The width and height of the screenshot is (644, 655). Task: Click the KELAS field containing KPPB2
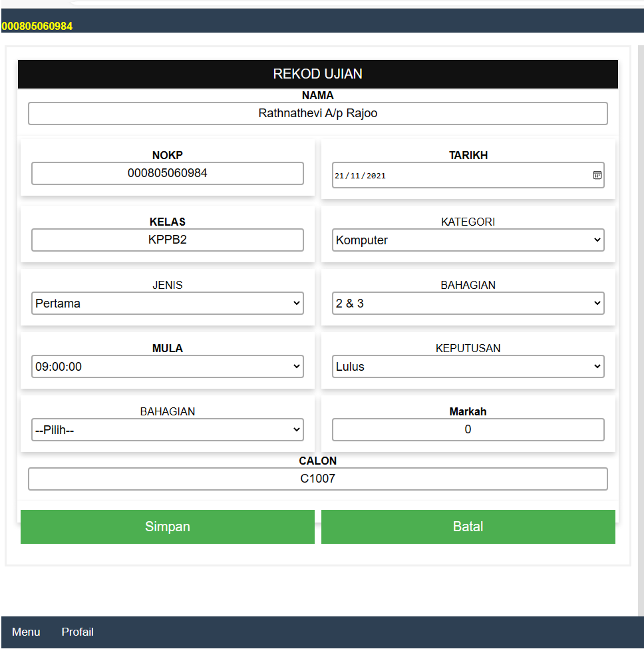[x=167, y=240]
